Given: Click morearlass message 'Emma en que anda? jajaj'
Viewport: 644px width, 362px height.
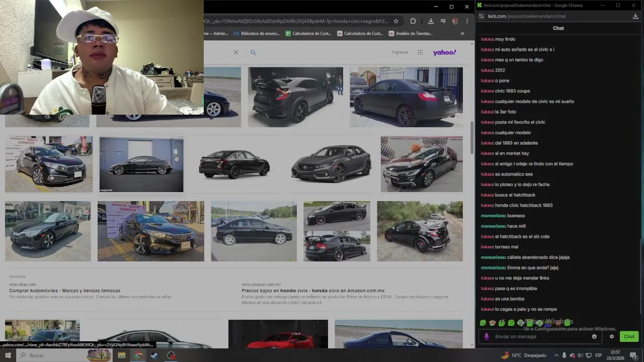Looking at the screenshot, I should [533, 267].
